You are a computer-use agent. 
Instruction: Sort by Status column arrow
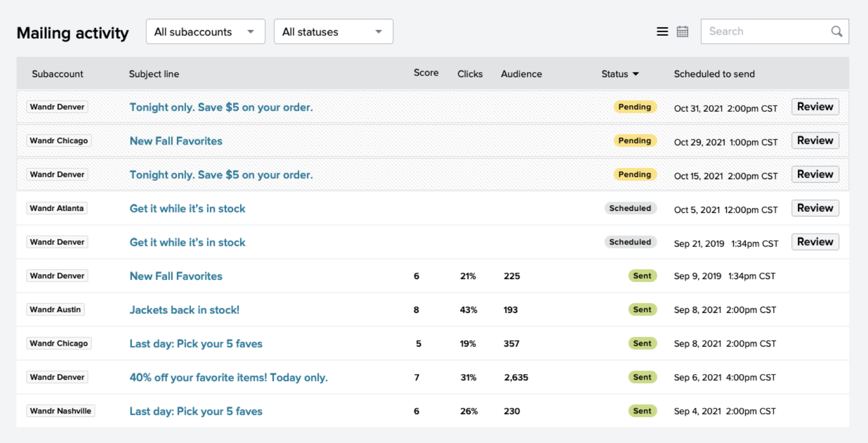tap(635, 74)
